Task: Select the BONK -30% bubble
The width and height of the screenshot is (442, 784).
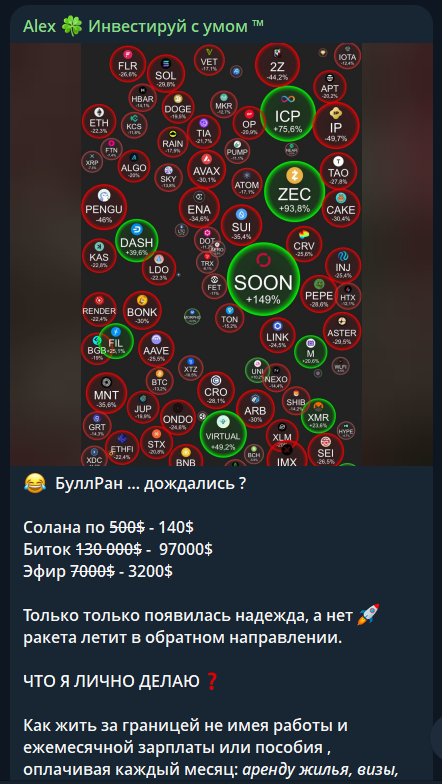Action: tap(142, 310)
